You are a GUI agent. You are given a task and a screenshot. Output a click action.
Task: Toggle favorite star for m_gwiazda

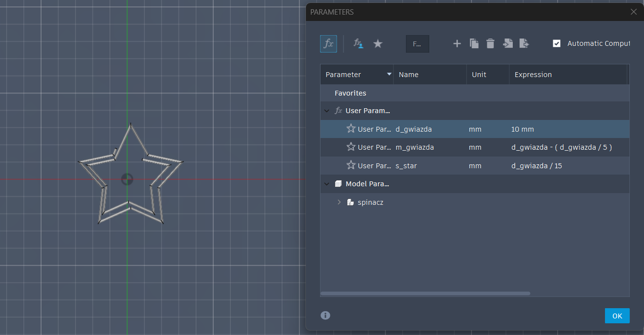coord(351,147)
